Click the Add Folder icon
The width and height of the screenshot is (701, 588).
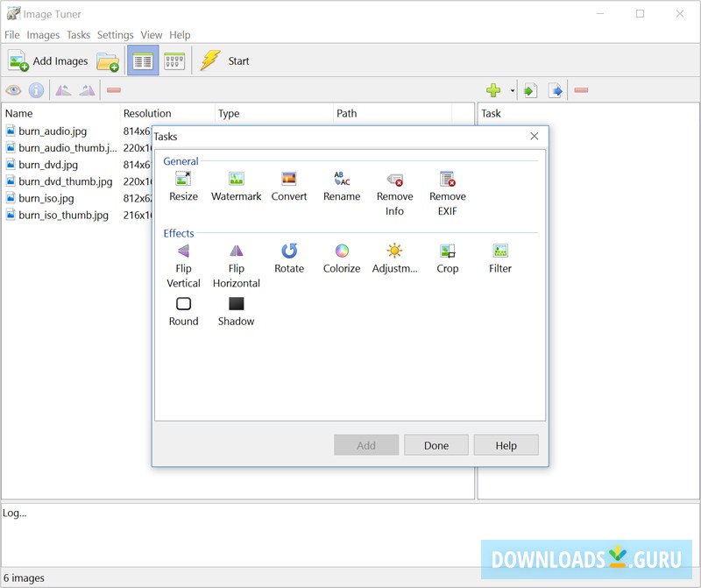tap(108, 61)
